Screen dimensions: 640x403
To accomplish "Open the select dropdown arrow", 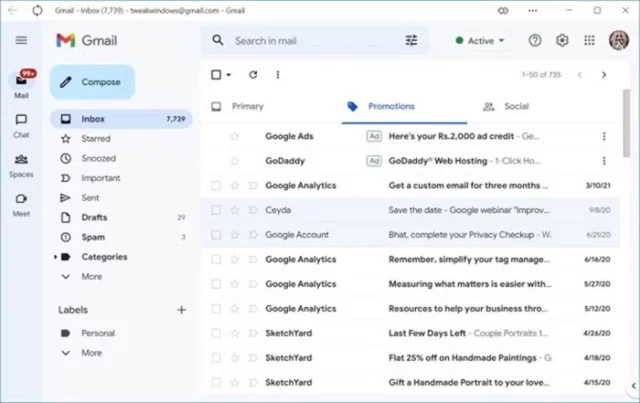I will point(229,75).
